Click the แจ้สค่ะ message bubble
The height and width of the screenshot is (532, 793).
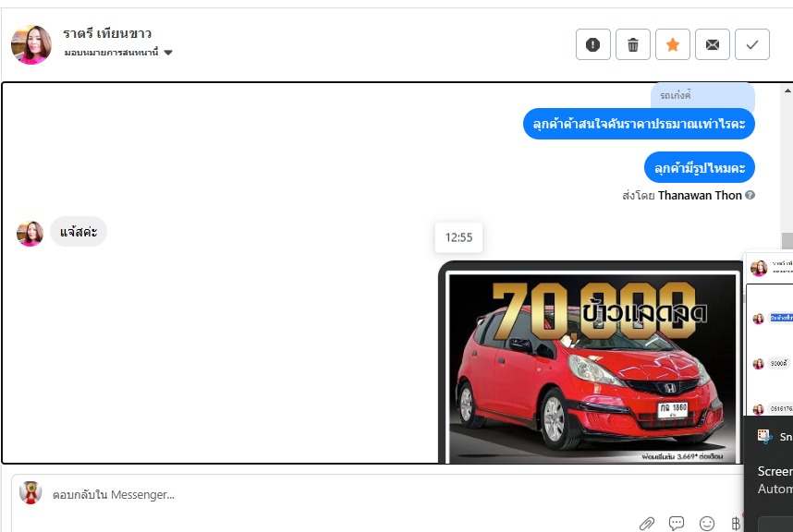pos(79,232)
